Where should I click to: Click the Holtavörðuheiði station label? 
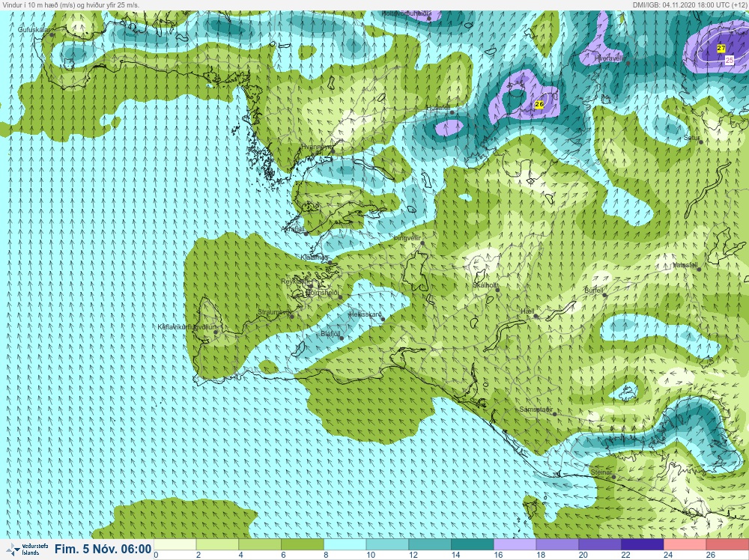point(404,13)
